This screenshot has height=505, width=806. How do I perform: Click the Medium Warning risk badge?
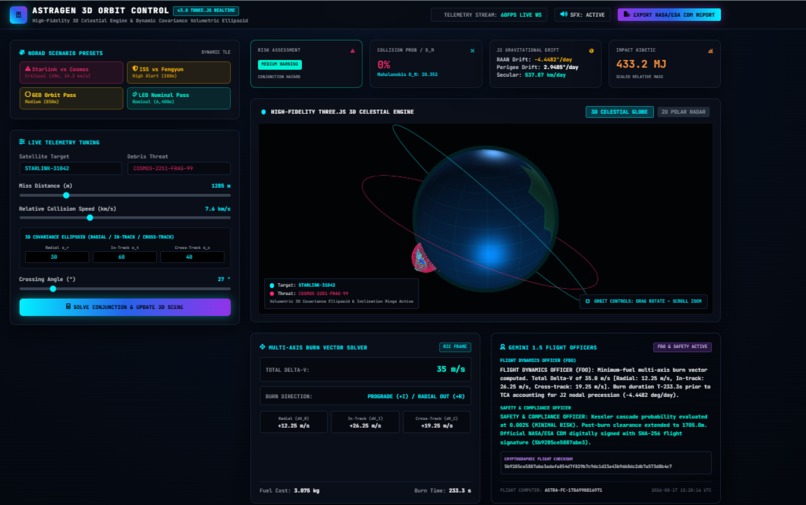point(280,64)
